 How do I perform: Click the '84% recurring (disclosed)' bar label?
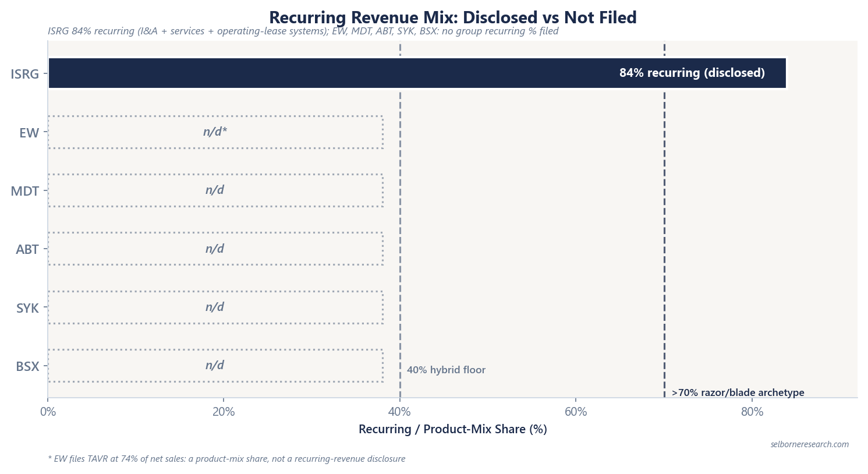click(x=692, y=73)
